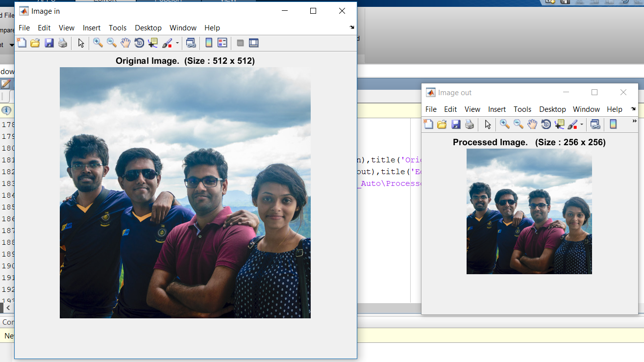Select Rotate 3D tool in Image in window
The width and height of the screenshot is (644, 362).
[x=139, y=43]
